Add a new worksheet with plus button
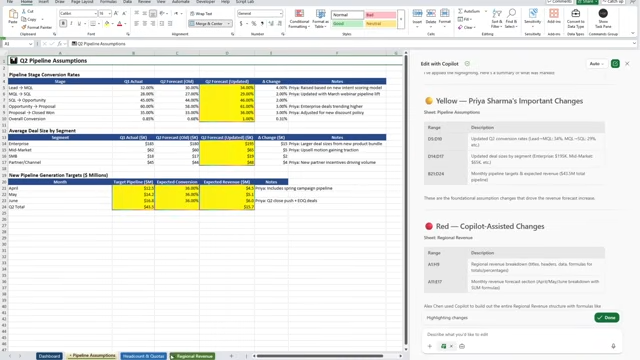 (231, 356)
